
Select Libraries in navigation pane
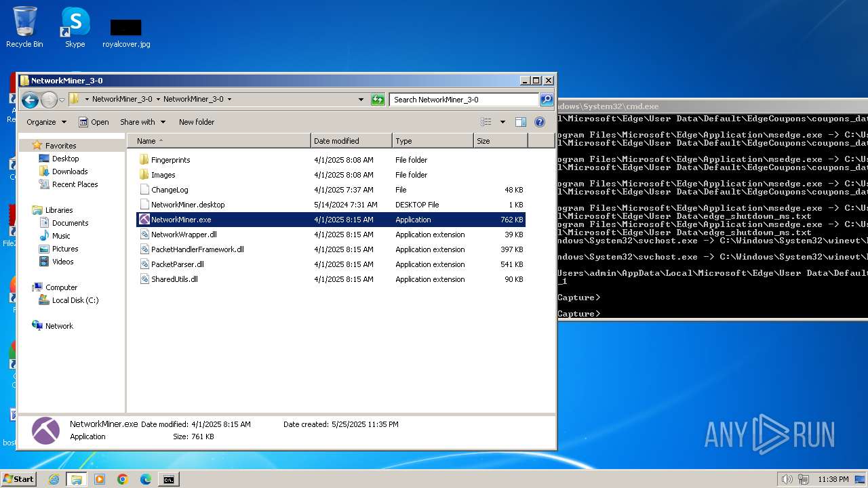59,210
